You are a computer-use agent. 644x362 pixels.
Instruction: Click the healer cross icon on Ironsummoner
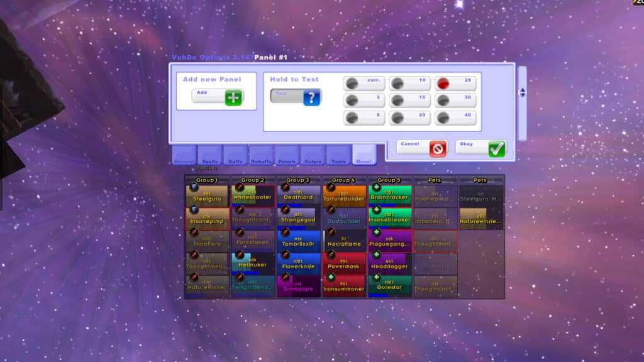point(331,278)
